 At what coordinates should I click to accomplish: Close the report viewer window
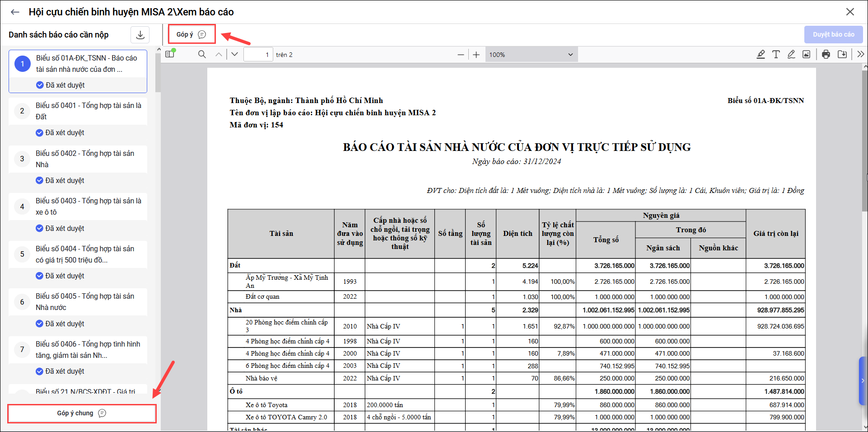(850, 12)
